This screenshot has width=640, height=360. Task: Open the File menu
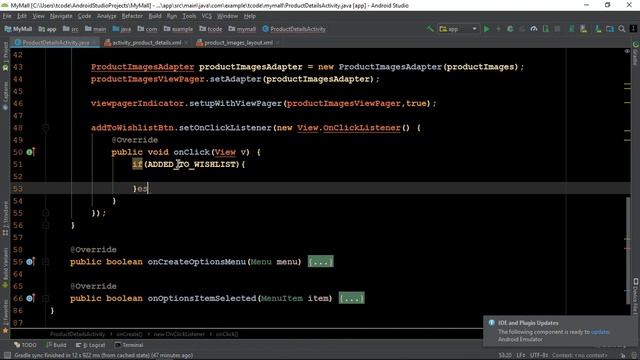(7, 16)
